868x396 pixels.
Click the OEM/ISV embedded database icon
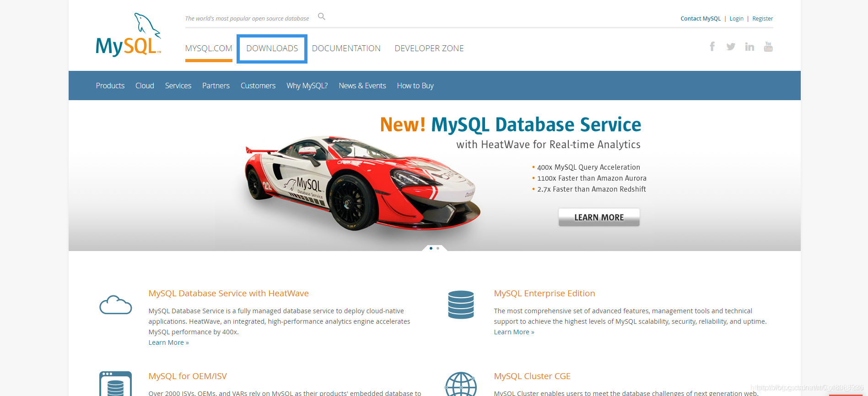(116, 384)
